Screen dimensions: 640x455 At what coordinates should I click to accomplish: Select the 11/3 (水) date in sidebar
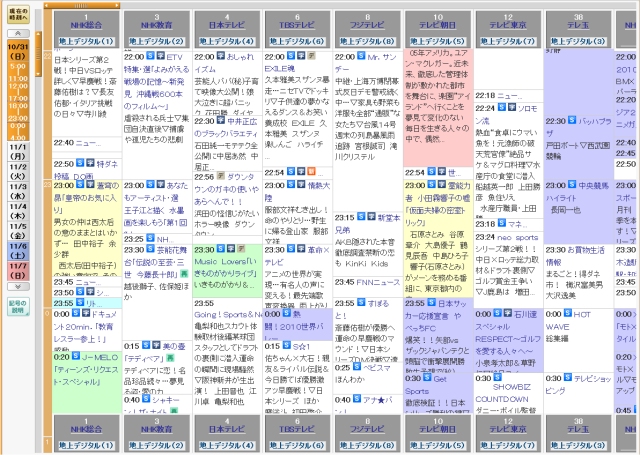(x=18, y=191)
